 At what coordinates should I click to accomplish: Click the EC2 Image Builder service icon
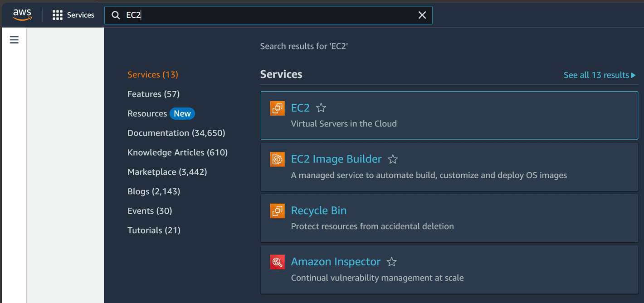point(277,159)
